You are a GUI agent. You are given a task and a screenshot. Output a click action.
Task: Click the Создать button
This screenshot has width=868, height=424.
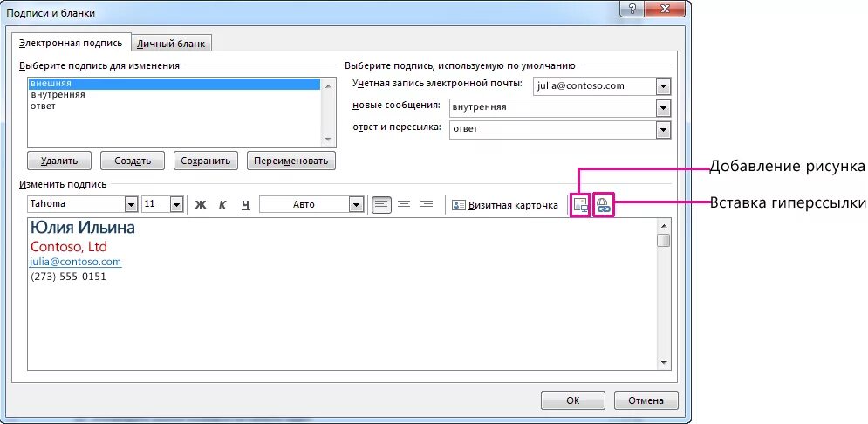[133, 161]
